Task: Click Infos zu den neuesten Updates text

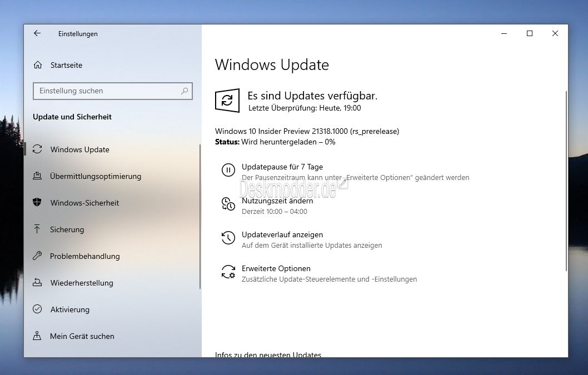Action: (x=268, y=354)
